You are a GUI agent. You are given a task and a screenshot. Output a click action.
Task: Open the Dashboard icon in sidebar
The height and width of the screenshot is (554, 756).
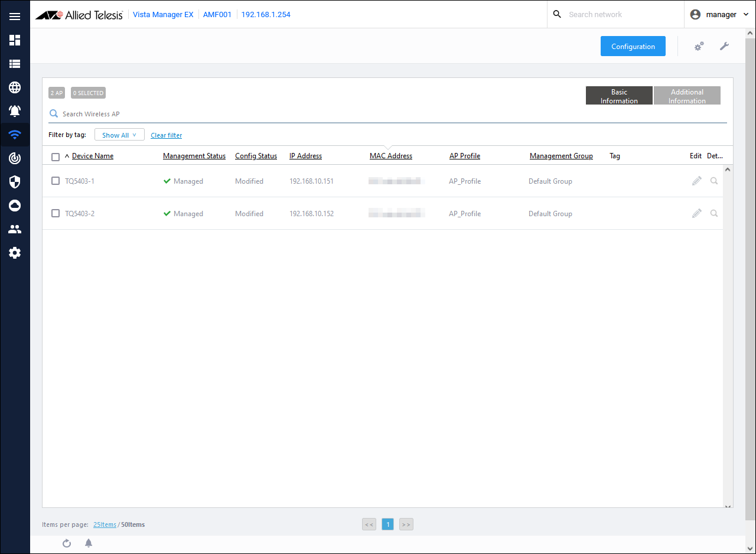(15, 40)
